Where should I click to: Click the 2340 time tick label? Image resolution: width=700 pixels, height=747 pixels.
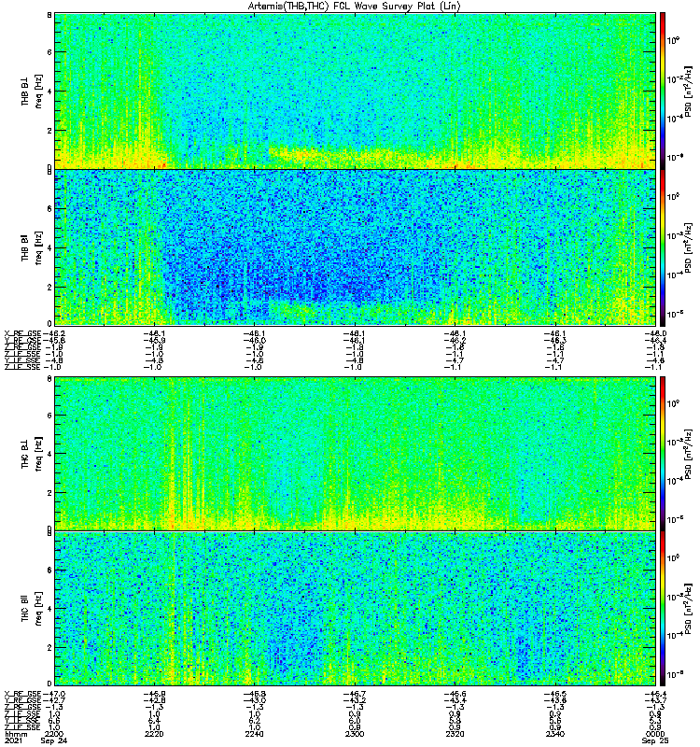click(554, 734)
